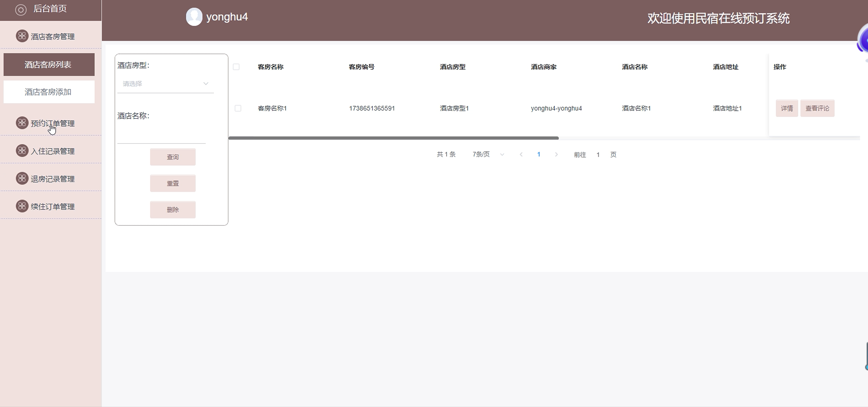The image size is (868, 407).
Task: Click the 预约订单管理 sidebar icon
Action: (x=22, y=123)
